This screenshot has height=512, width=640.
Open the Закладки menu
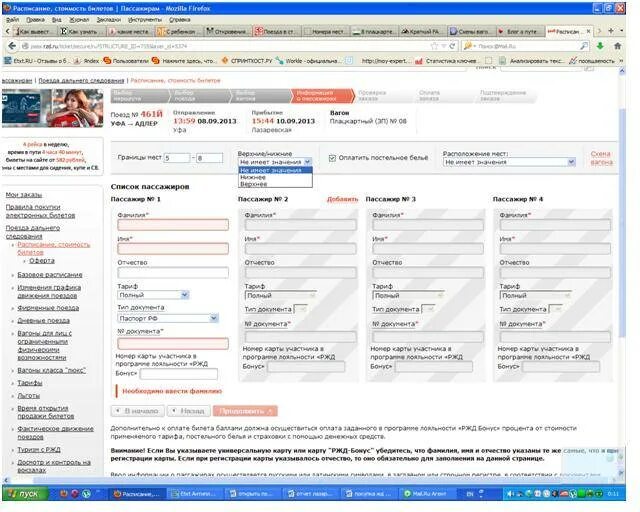[x=109, y=19]
